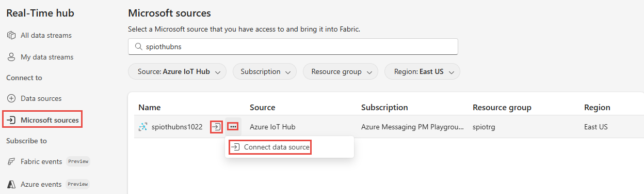The height and width of the screenshot is (194, 644).
Task: Select the spiothubns1022 name text
Action: 177,127
